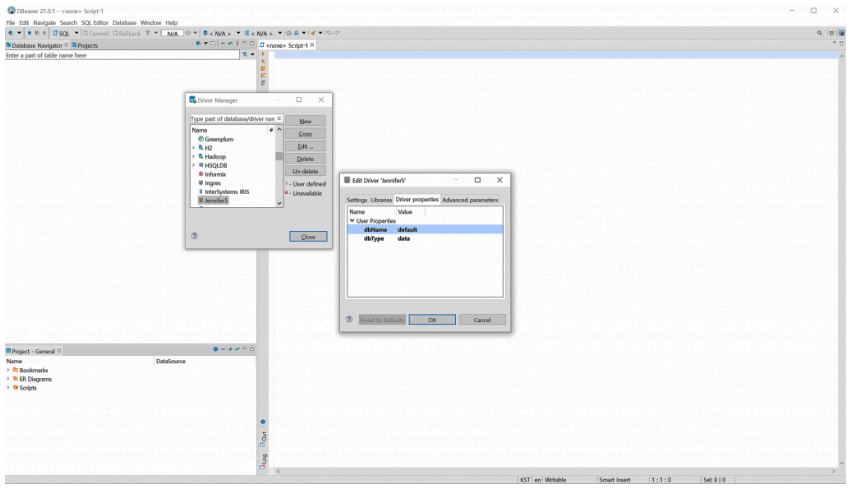Switch to the Libraries tab
854x488 pixels.
pyautogui.click(x=382, y=199)
